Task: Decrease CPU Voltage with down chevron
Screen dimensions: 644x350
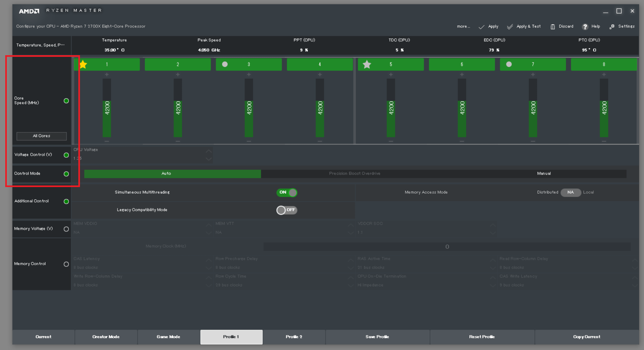Action: coord(209,159)
